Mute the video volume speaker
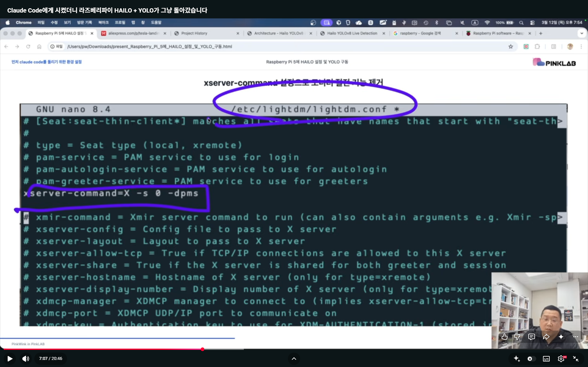 click(26, 358)
